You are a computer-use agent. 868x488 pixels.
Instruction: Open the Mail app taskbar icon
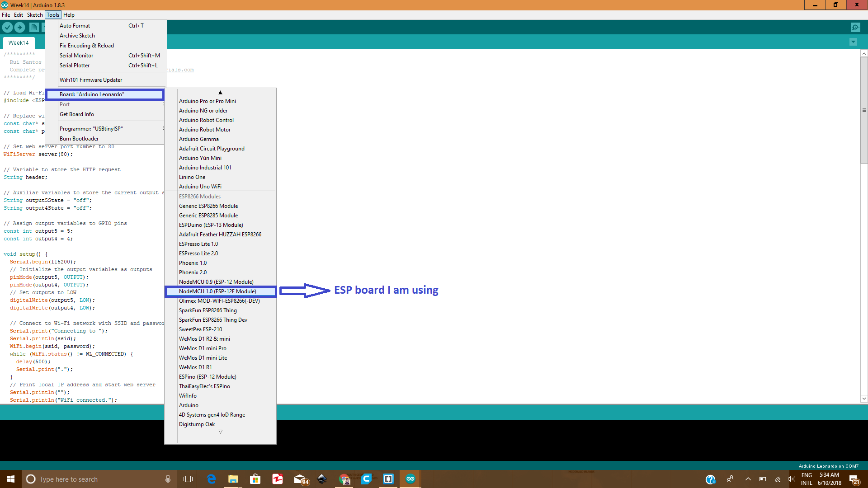[x=300, y=479]
